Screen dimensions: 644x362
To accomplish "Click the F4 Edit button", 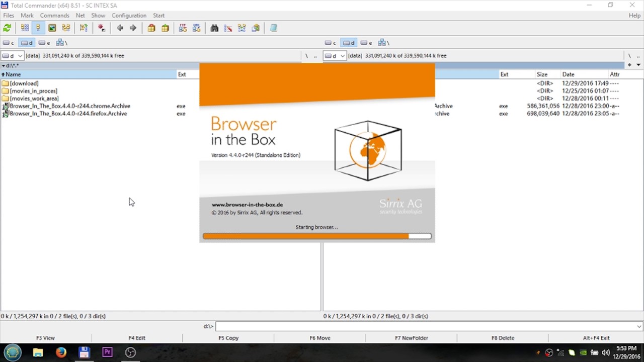I will point(137,338).
